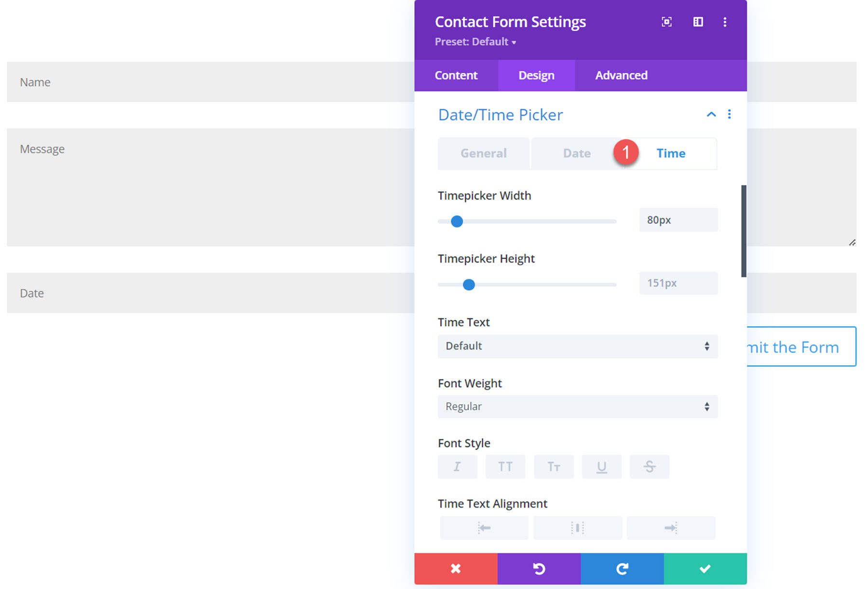Toggle underline font style

click(601, 466)
